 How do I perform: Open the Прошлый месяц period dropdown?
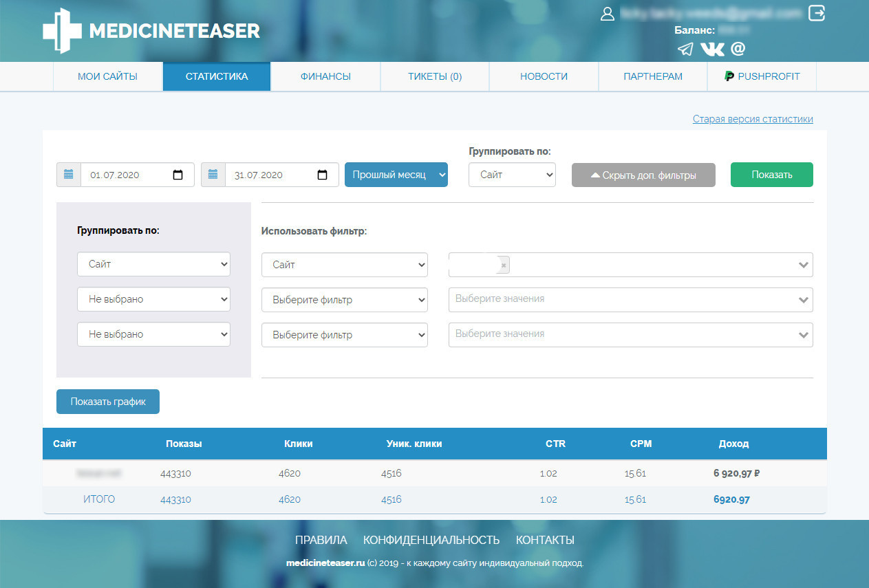pyautogui.click(x=396, y=175)
